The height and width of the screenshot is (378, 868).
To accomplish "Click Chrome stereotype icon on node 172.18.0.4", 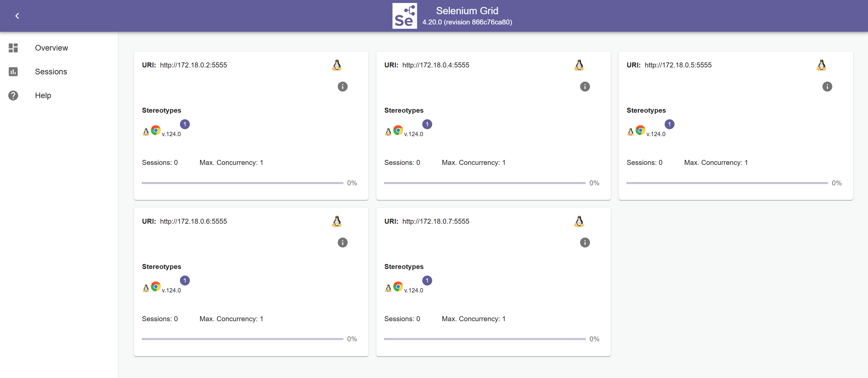I will pos(398,130).
